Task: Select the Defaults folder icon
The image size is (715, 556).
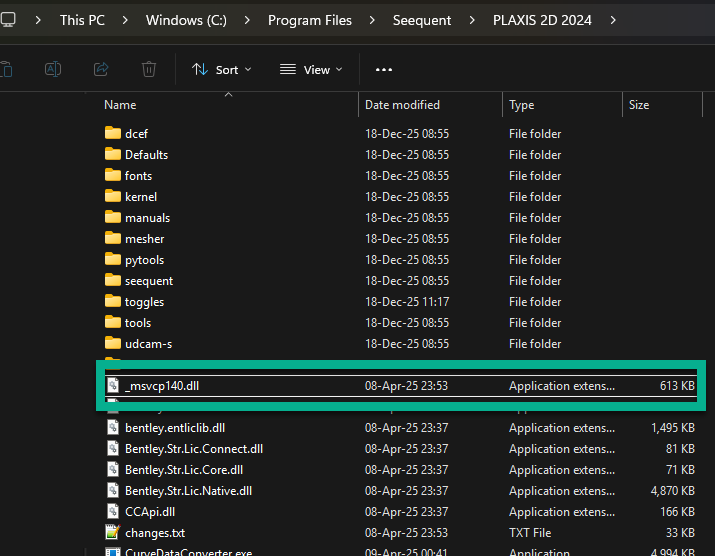Action: coord(113,154)
